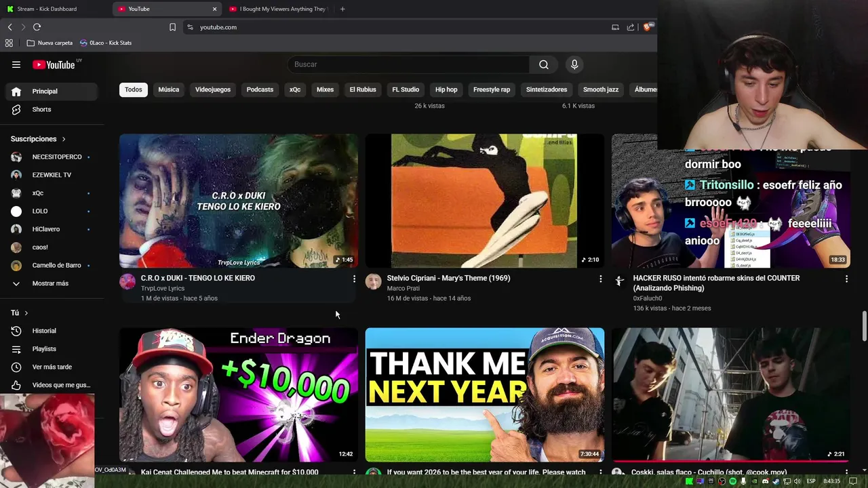Open options menu for HACKER RUSO video
The width and height of the screenshot is (868, 488).
pyautogui.click(x=846, y=279)
